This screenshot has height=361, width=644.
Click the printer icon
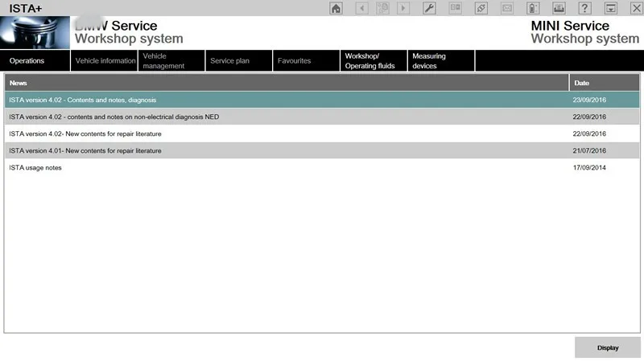pyautogui.click(x=559, y=8)
